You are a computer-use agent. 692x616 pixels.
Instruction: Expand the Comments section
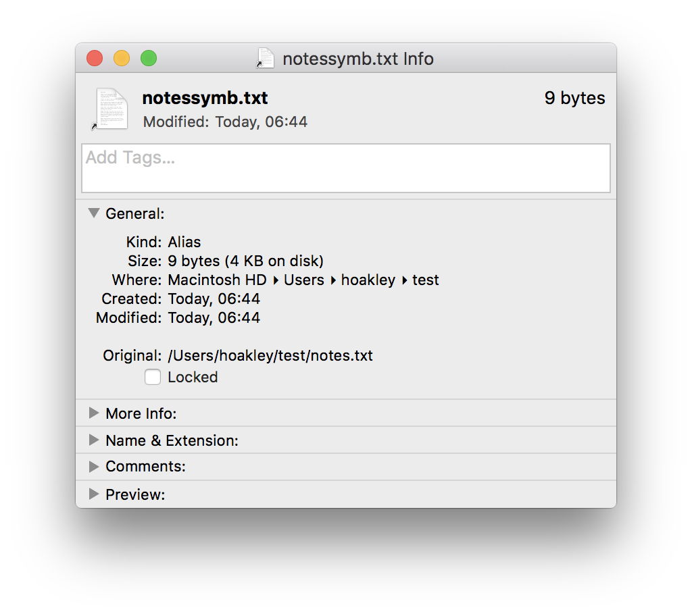click(x=95, y=467)
